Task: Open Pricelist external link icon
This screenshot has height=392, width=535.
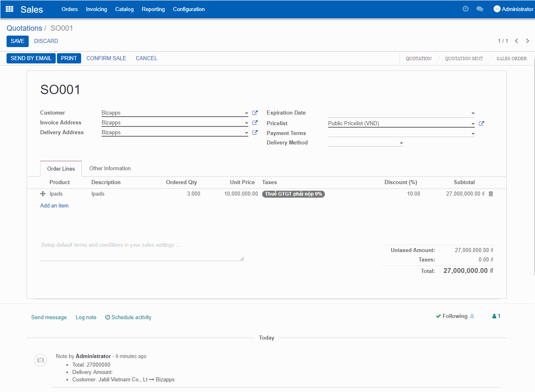Action: click(x=481, y=124)
